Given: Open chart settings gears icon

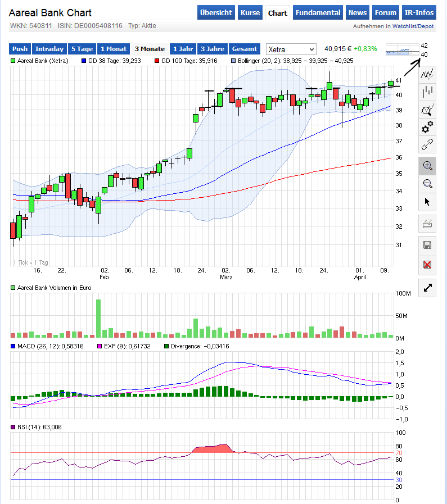Looking at the screenshot, I should pyautogui.click(x=427, y=127).
